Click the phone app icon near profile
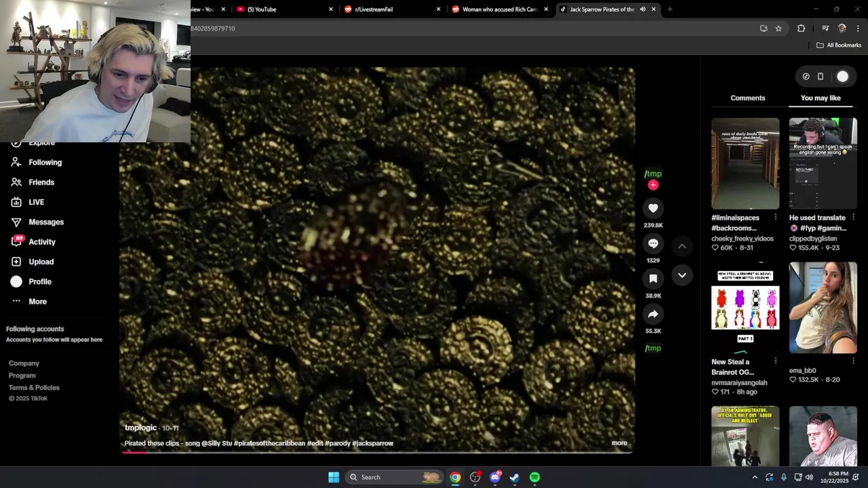The width and height of the screenshot is (868, 488). (x=821, y=77)
